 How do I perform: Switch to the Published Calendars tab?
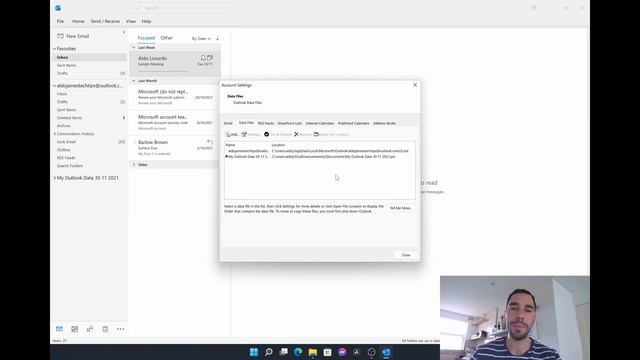click(353, 123)
